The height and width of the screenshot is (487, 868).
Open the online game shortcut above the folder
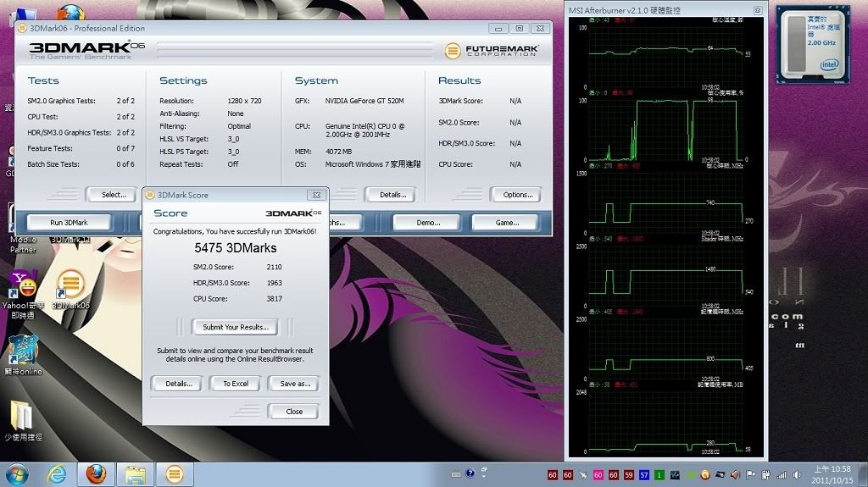click(22, 351)
